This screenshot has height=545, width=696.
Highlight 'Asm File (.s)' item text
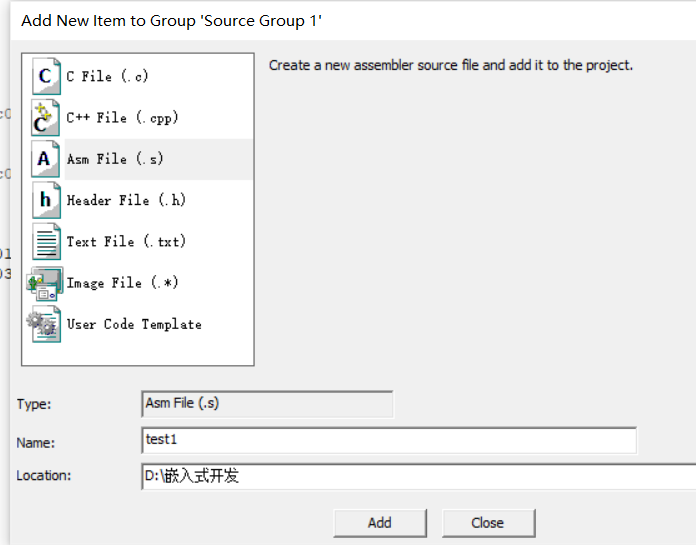115,159
